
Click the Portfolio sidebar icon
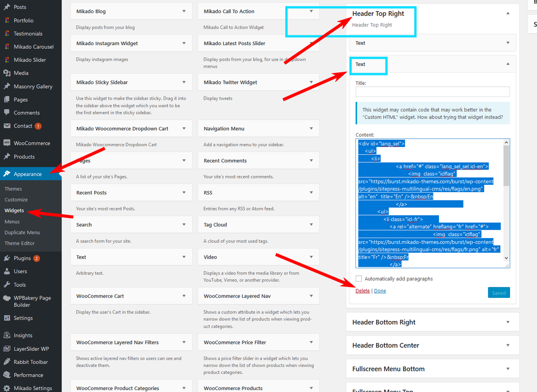click(x=7, y=20)
